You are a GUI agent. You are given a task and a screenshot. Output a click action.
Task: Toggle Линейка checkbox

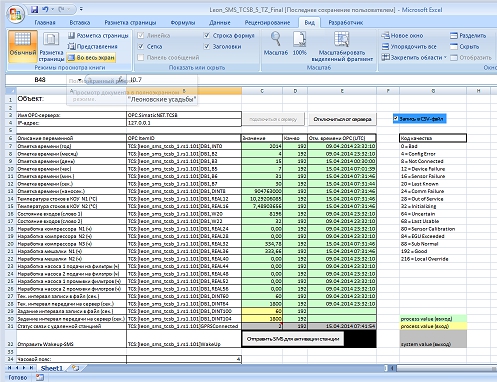(141, 36)
